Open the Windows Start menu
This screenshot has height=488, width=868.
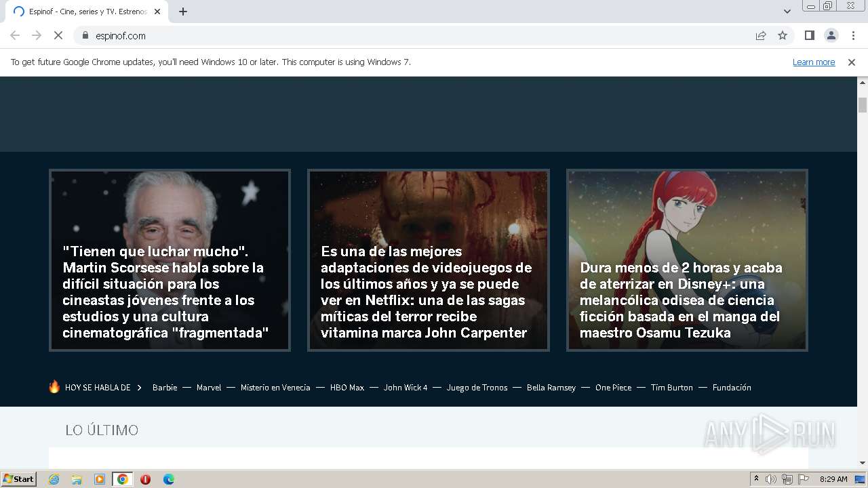19,479
